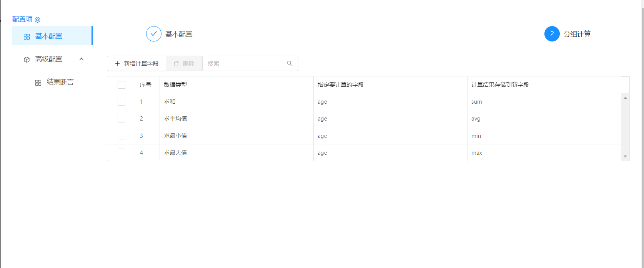Toggle the select-all checkbox in table header
644x268 pixels.
(x=121, y=85)
